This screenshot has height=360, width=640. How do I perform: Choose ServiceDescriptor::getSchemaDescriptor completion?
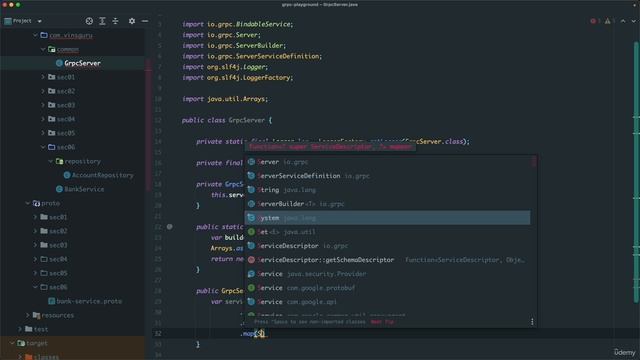tap(387, 260)
